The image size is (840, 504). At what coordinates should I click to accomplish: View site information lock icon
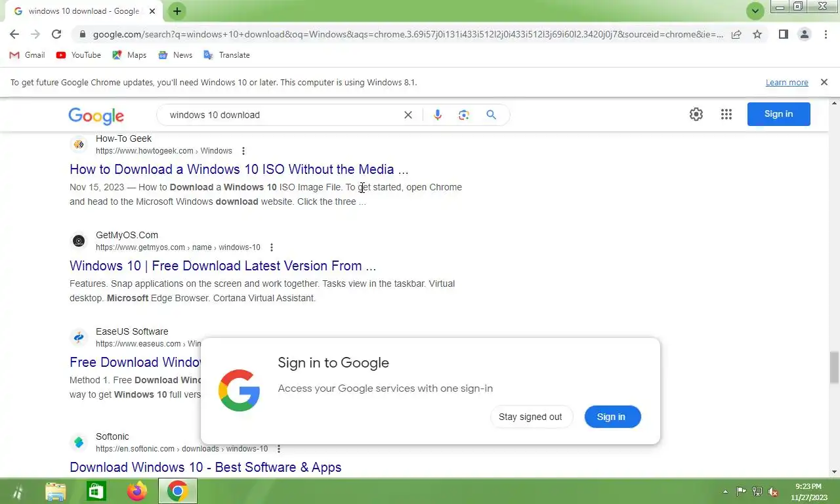[x=82, y=34]
